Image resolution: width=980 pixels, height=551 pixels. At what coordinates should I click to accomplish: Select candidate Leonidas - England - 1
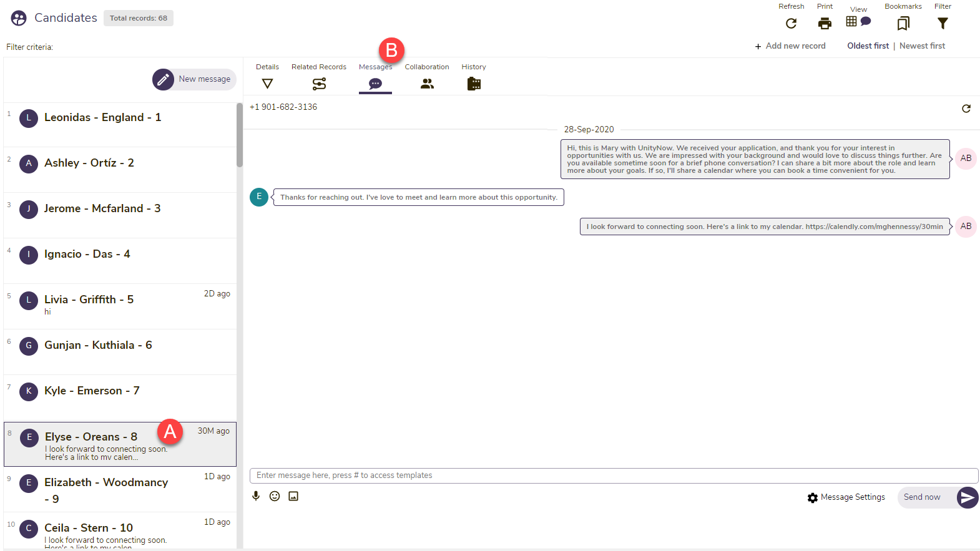click(120, 125)
